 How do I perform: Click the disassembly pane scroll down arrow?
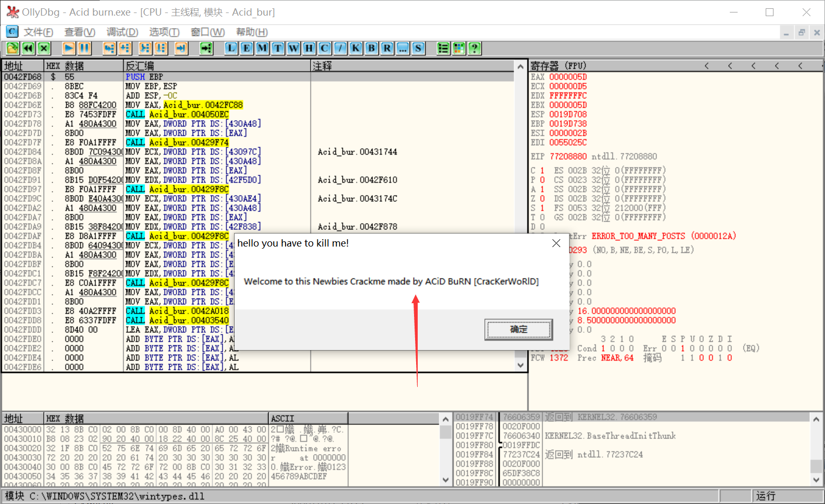click(520, 365)
